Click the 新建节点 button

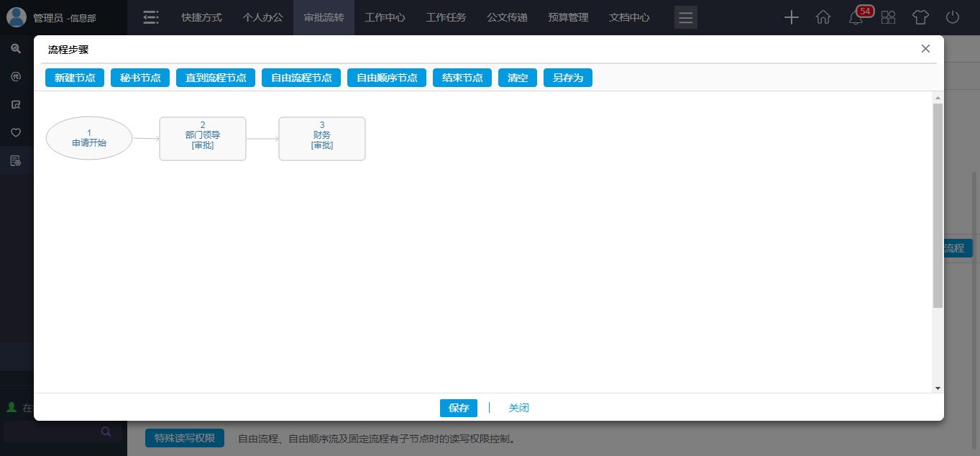[75, 78]
